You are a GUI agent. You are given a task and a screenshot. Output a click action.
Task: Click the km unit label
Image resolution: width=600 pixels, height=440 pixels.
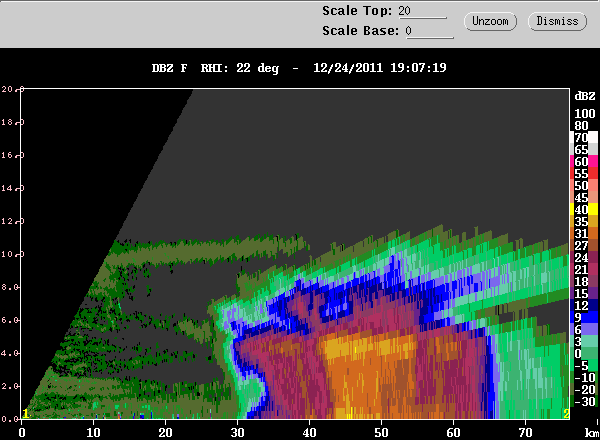[592, 433]
